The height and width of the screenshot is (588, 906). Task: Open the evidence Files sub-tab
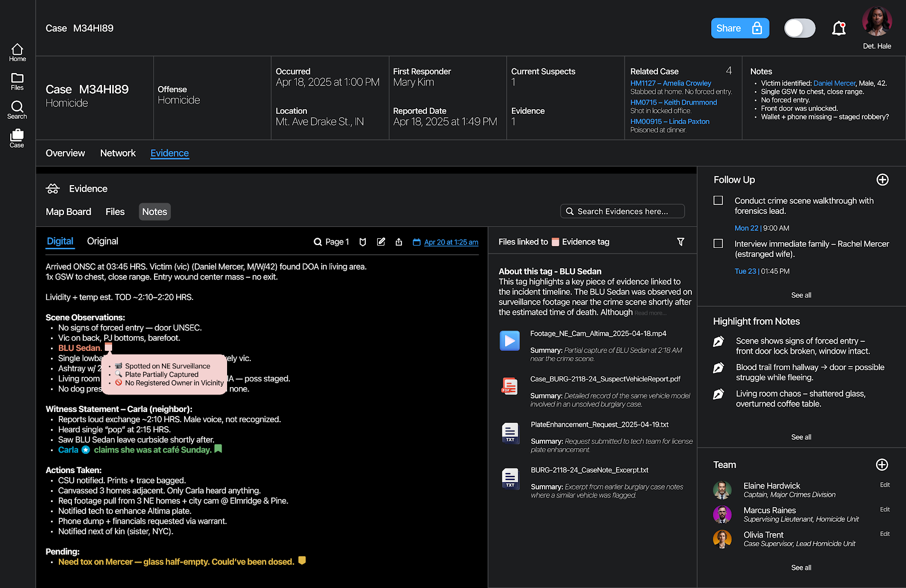point(115,212)
